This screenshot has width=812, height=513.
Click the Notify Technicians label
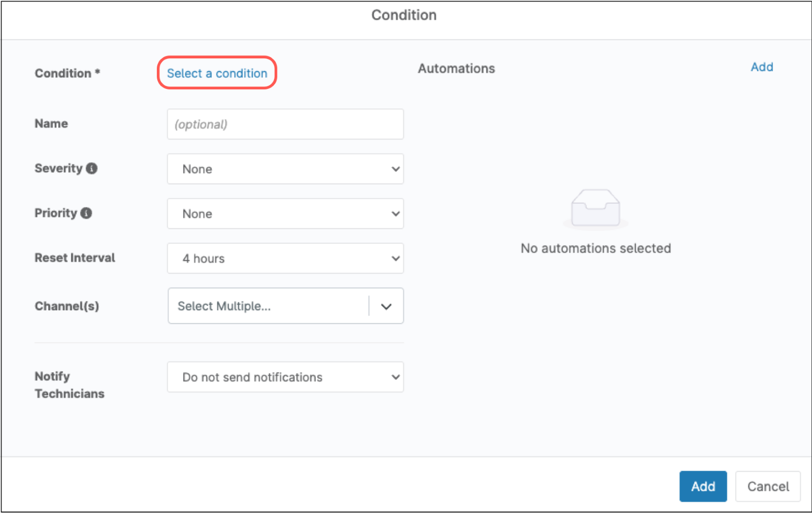point(70,384)
